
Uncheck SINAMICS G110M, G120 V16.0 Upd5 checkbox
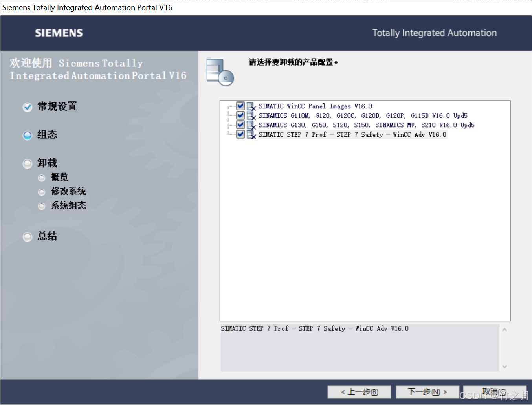pyautogui.click(x=240, y=115)
